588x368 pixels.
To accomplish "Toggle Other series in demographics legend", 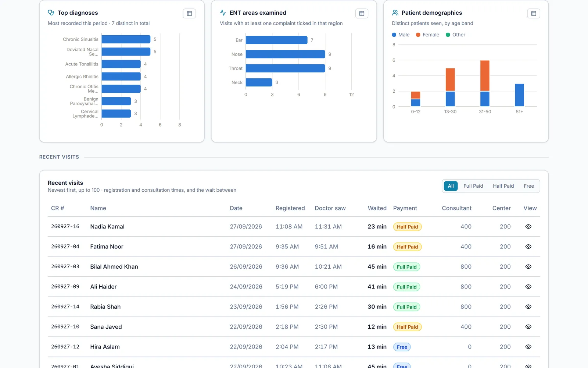I will (455, 35).
